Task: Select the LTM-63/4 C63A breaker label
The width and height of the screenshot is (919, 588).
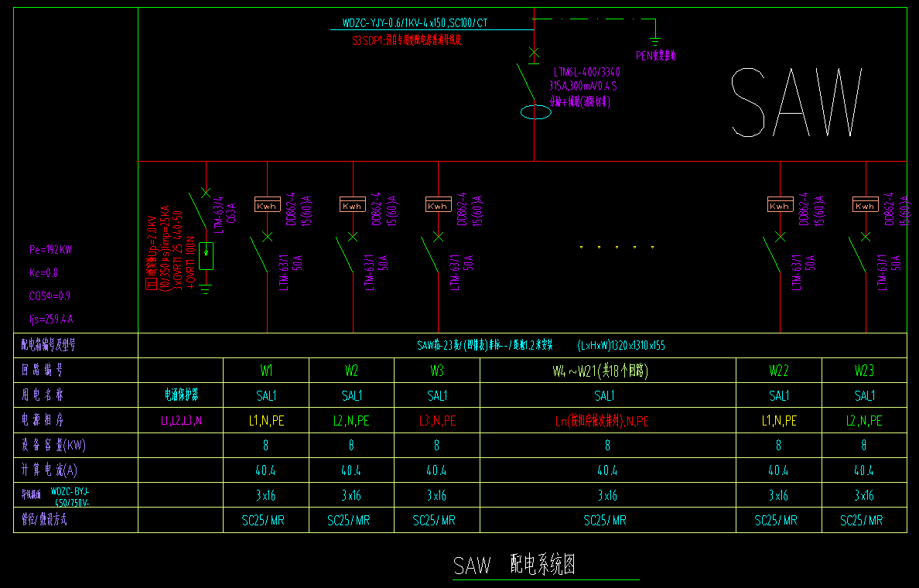Action: pyautogui.click(x=225, y=214)
